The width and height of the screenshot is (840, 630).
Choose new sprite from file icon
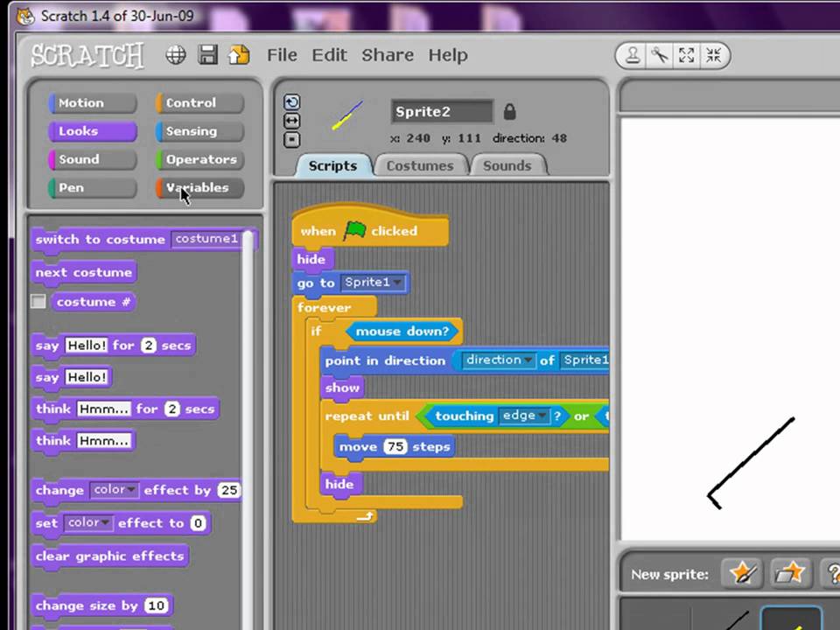click(x=790, y=573)
